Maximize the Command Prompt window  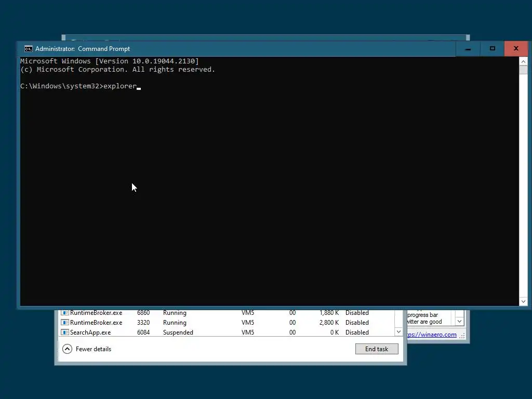(493, 49)
